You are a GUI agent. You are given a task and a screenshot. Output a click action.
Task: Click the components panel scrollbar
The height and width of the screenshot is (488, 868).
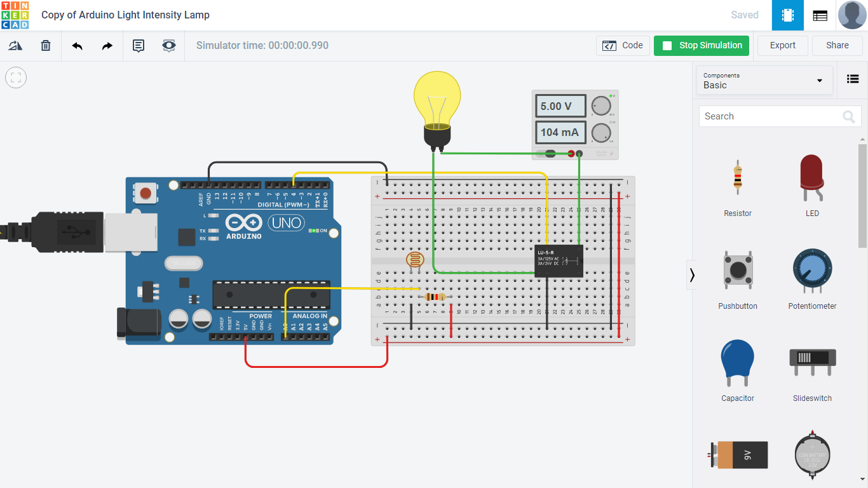click(862, 195)
